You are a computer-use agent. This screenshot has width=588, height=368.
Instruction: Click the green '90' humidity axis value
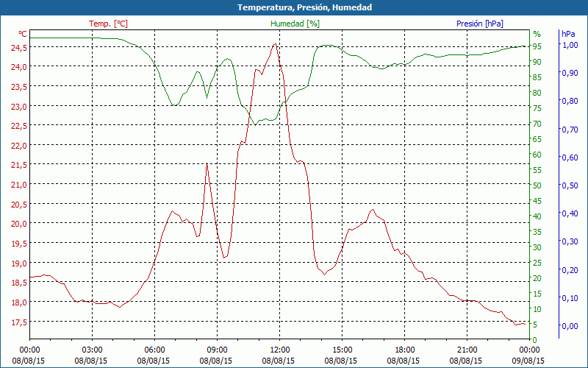(537, 62)
